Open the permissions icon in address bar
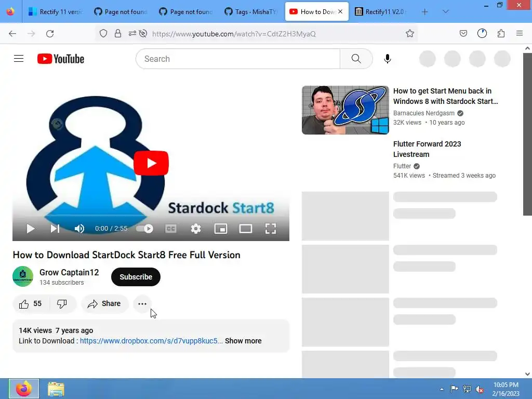532x399 pixels. [132, 34]
